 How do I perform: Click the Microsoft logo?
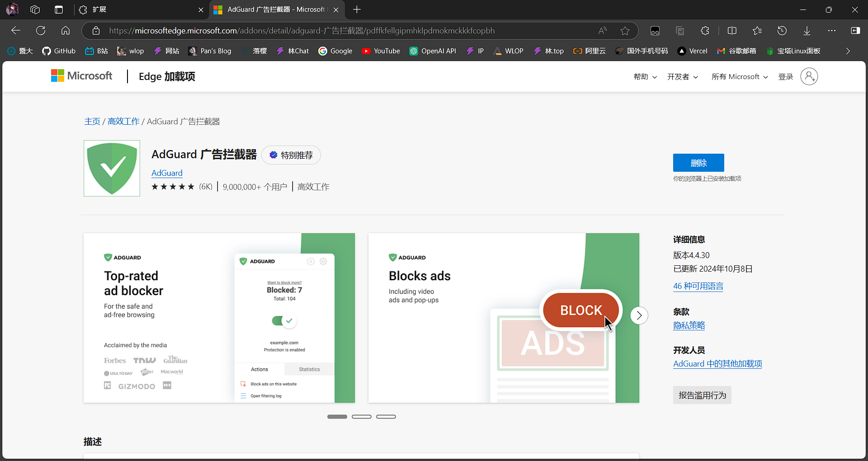pos(81,76)
